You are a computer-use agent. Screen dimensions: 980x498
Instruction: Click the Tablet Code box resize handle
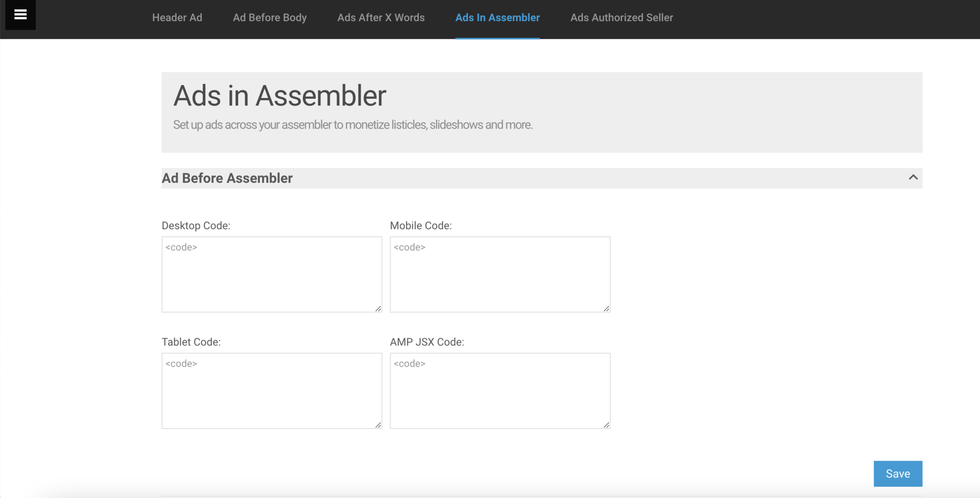coord(378,424)
